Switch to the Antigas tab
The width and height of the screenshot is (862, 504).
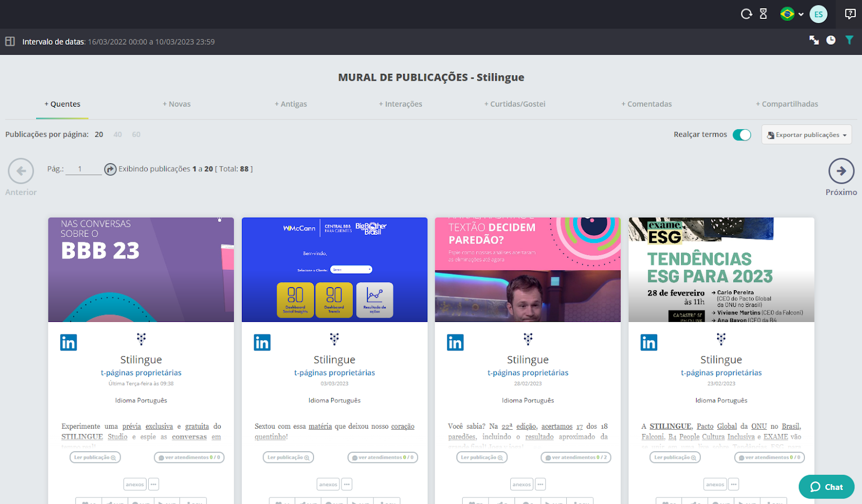pos(291,104)
